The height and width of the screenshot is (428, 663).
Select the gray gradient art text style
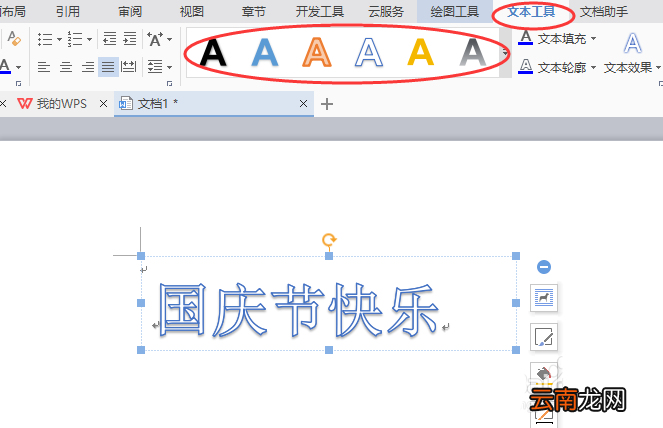473,52
